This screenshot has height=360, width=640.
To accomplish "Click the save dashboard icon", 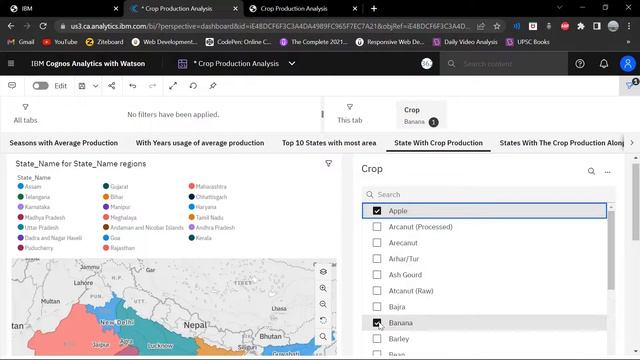I will click(82, 86).
